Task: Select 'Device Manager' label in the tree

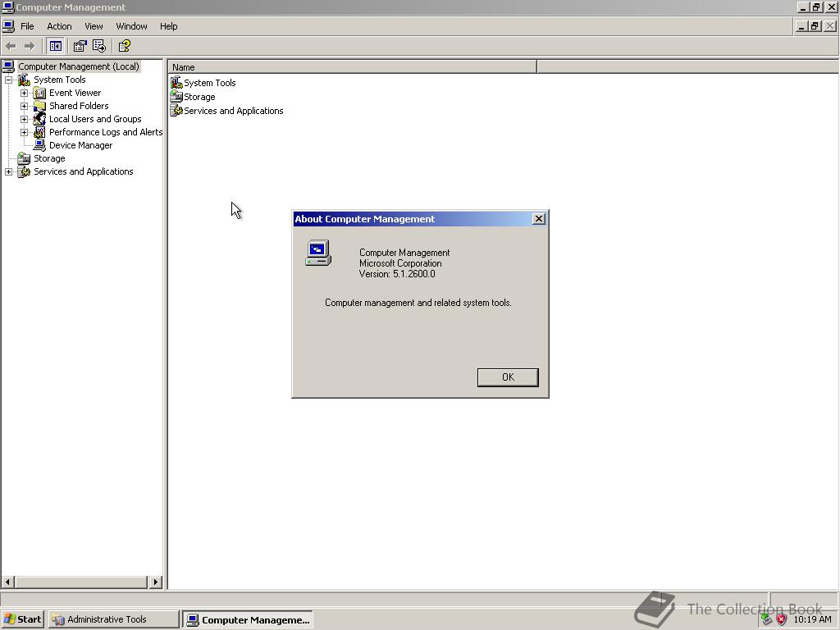Action: tap(81, 145)
